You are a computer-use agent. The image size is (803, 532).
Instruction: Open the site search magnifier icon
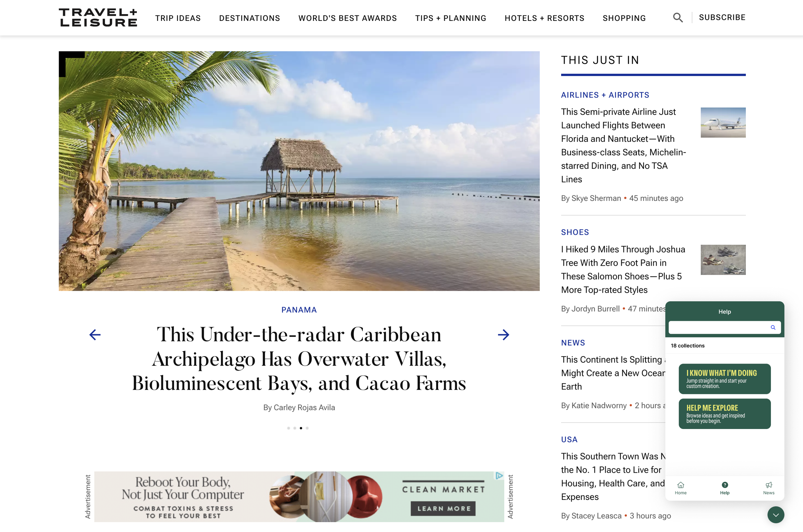[x=678, y=18]
